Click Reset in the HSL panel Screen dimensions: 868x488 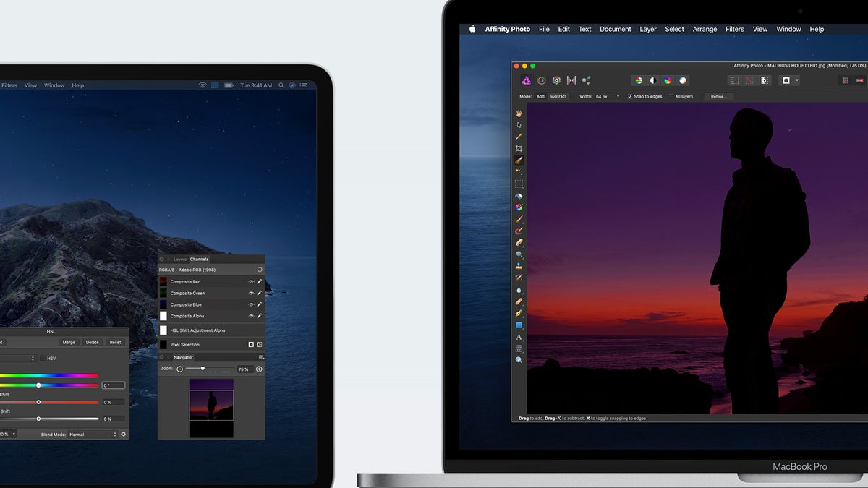115,342
